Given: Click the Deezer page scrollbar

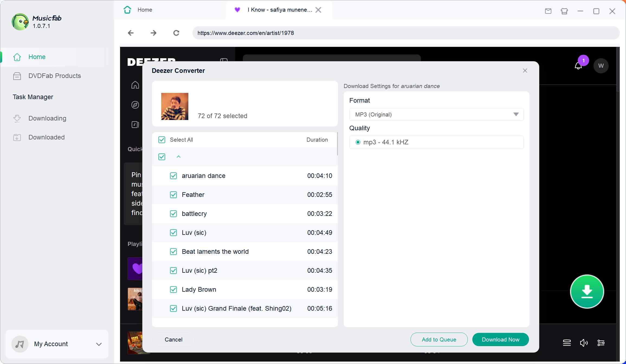Looking at the screenshot, I should (618, 69).
